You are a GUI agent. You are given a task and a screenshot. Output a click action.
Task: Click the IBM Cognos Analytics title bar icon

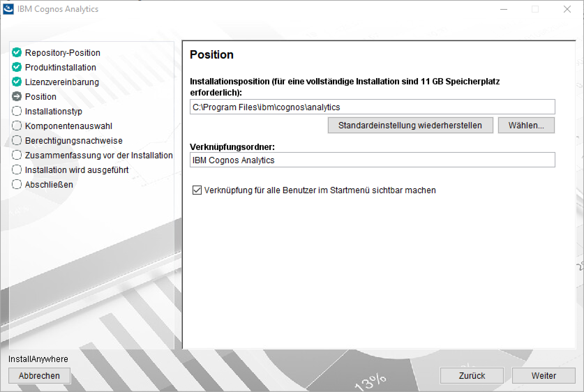click(x=8, y=9)
